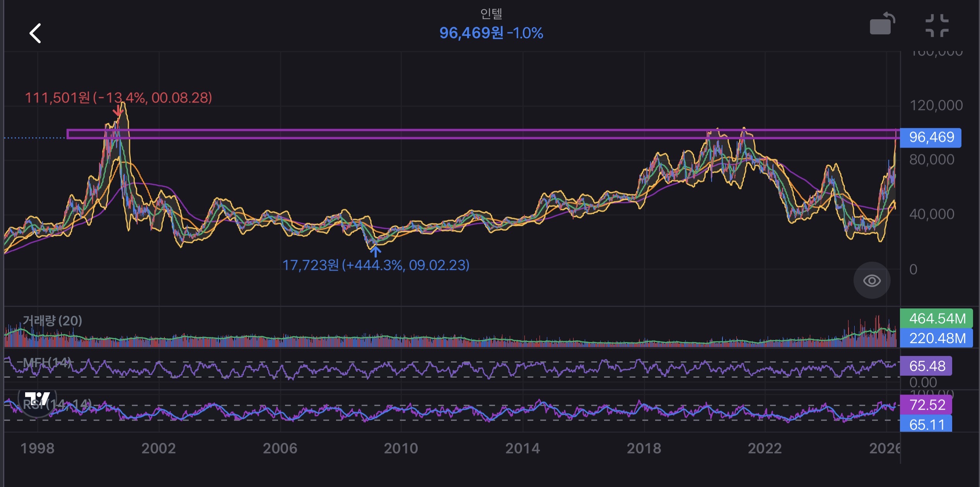Select the current price label 96,469
This screenshot has height=487, width=980.
pyautogui.click(x=931, y=138)
